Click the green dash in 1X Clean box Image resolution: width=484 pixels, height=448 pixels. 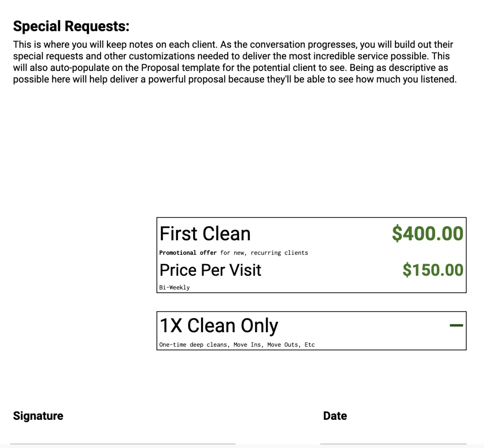click(456, 325)
